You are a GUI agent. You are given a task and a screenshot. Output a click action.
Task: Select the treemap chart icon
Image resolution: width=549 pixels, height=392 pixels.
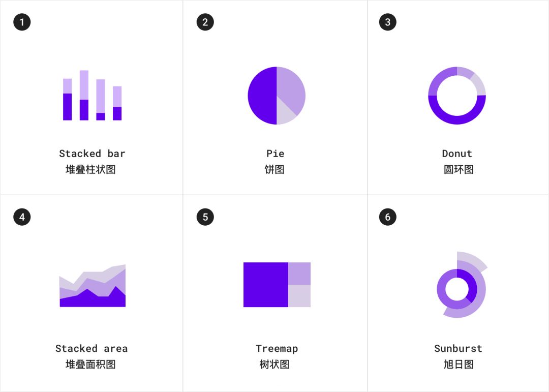277,284
